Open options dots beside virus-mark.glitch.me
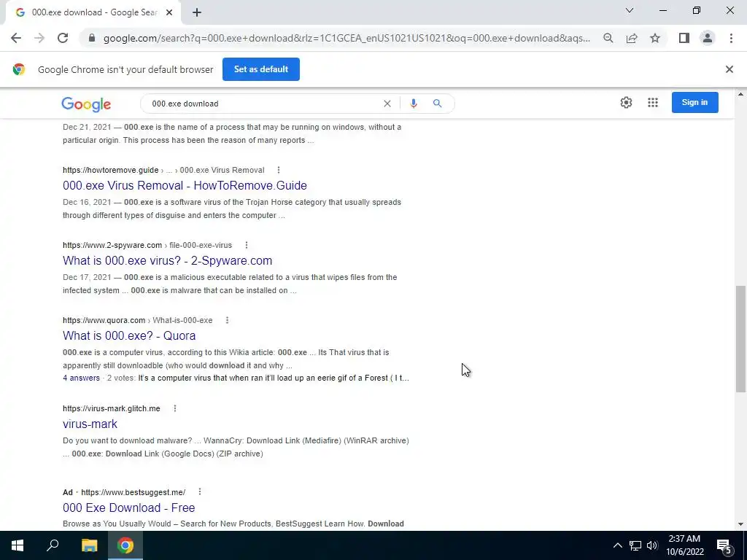Screen dimensions: 747x560 click(x=175, y=408)
